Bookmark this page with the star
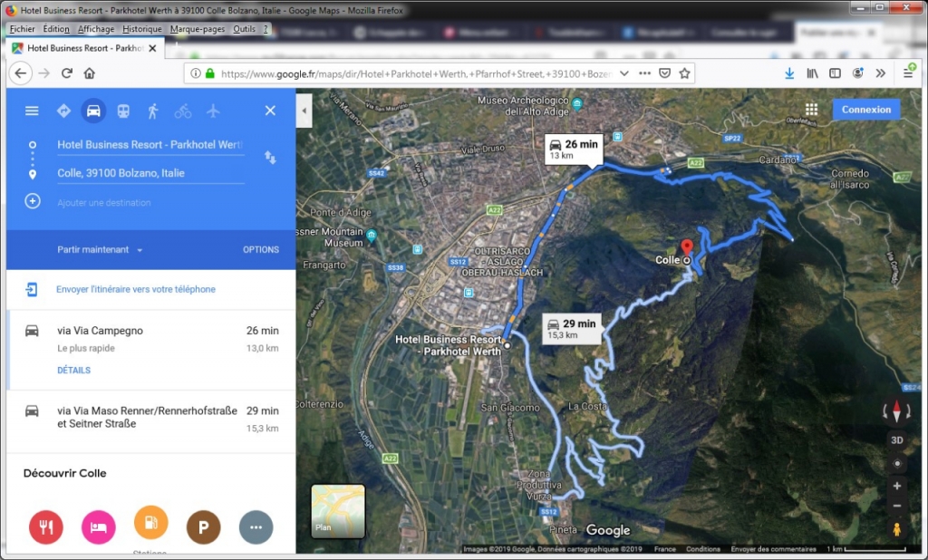 click(x=685, y=73)
